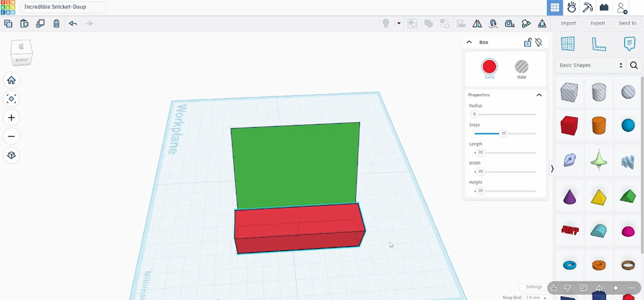
Task: Click the Home view button
Action: pos(11,80)
